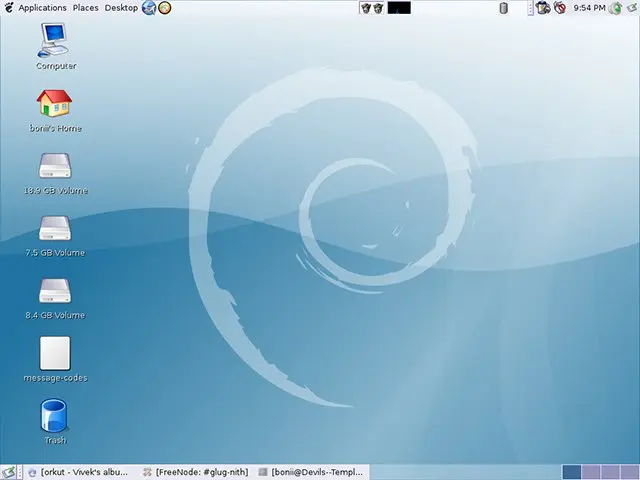Open the 7.5 GB Volume drive
Image resolution: width=640 pixels, height=480 pixels.
55,228
